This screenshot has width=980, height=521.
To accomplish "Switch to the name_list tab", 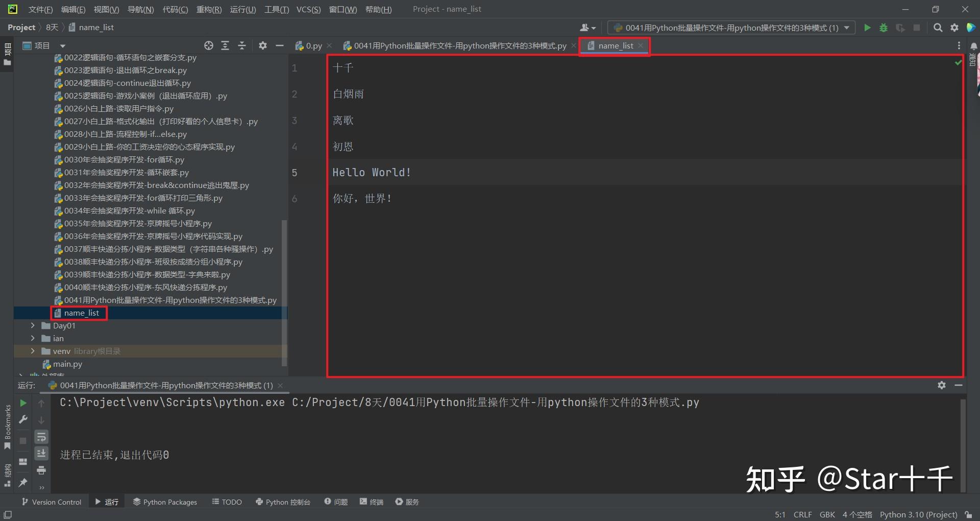I will click(x=615, y=45).
